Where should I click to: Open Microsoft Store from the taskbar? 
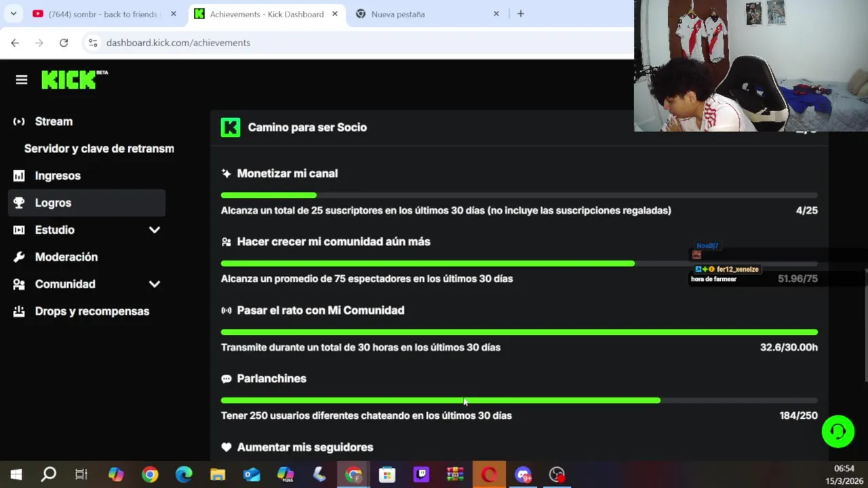point(387,474)
